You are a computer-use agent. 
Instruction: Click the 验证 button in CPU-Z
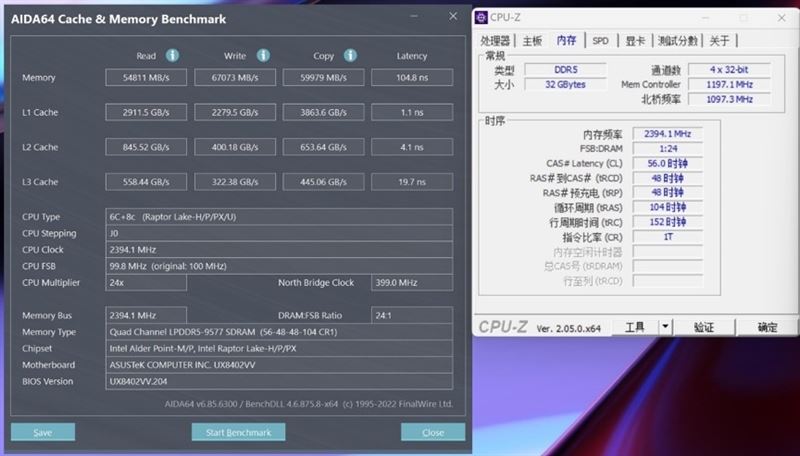pos(704,327)
